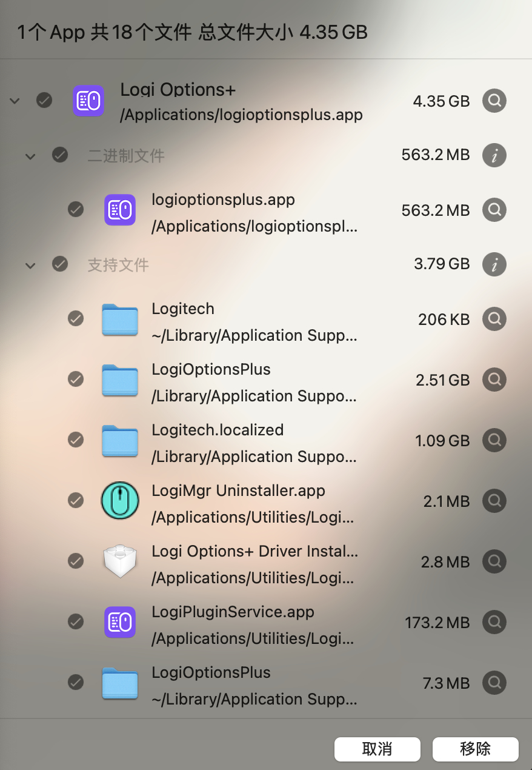This screenshot has height=770, width=532.
Task: Reveal 206 KB Logitech folder in Finder
Action: click(x=494, y=319)
